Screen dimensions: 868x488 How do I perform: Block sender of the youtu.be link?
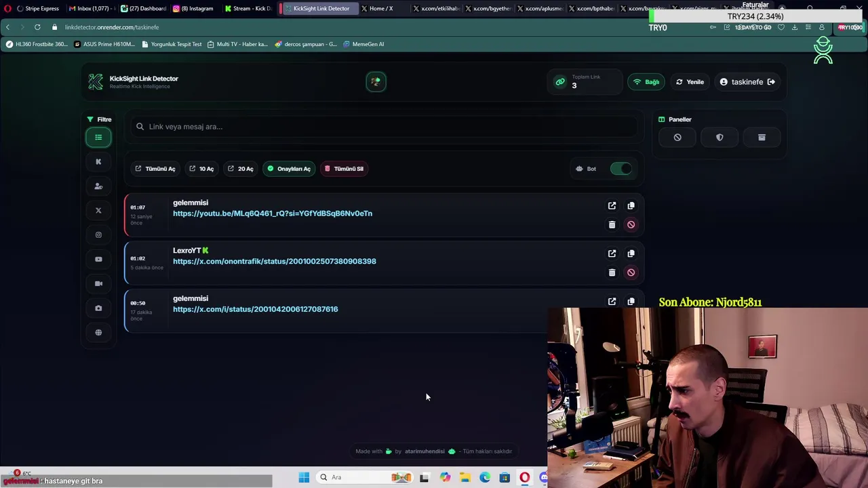(631, 224)
